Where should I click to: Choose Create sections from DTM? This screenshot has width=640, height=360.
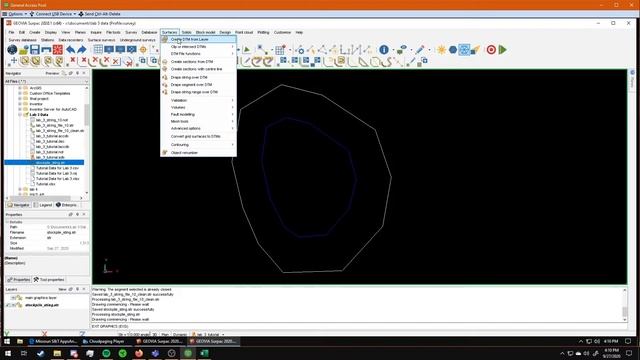pyautogui.click(x=198, y=62)
